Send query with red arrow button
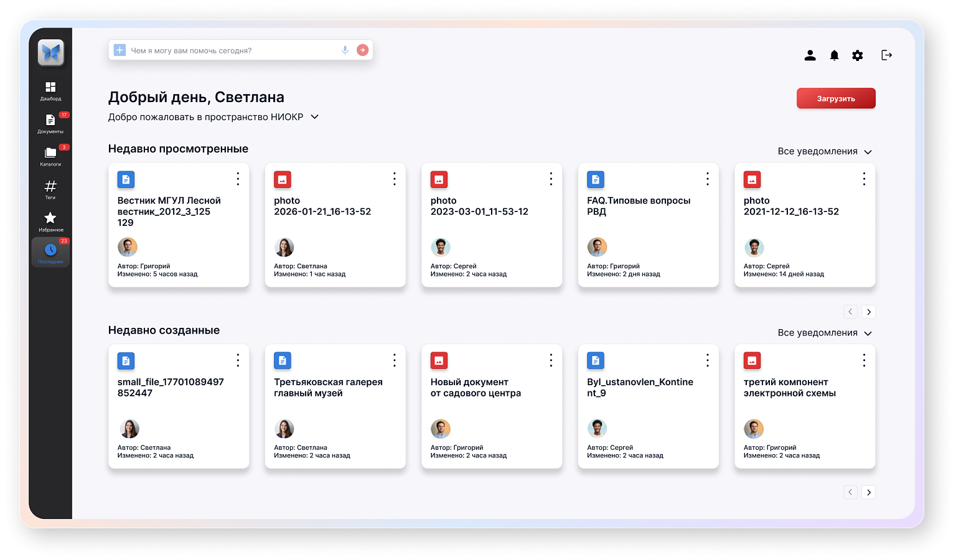 click(x=362, y=50)
